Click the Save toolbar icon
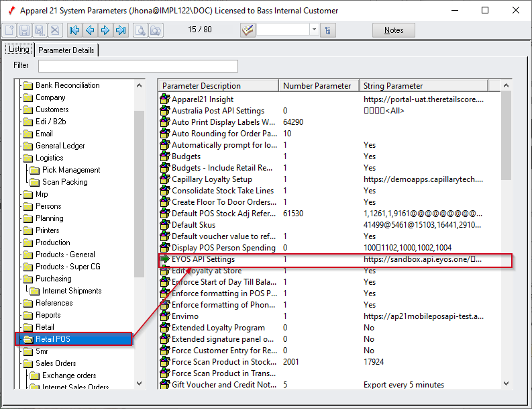 click(x=24, y=30)
